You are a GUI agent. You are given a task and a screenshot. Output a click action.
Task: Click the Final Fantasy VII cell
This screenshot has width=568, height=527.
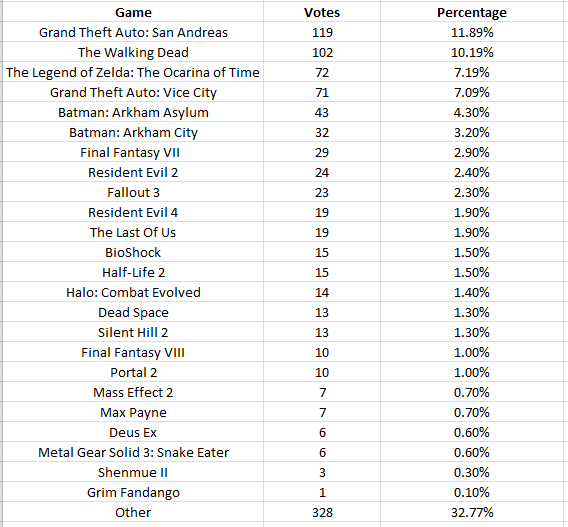pyautogui.click(x=133, y=152)
